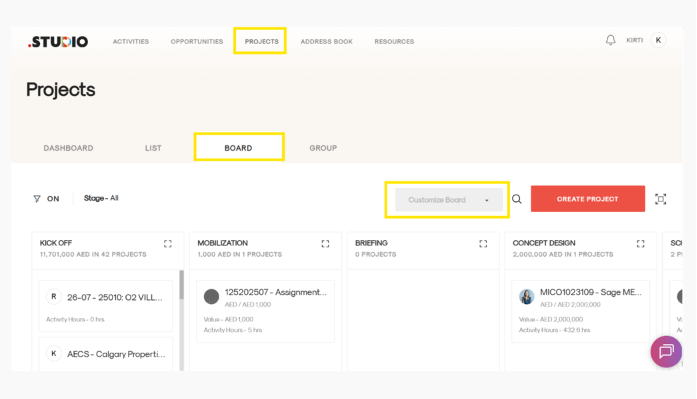
Task: Open the notifications bell
Action: (610, 40)
